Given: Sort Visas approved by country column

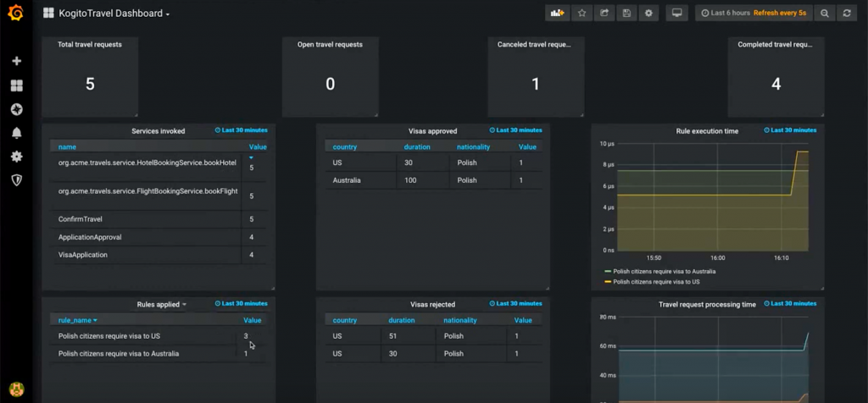Looking at the screenshot, I should (x=345, y=147).
